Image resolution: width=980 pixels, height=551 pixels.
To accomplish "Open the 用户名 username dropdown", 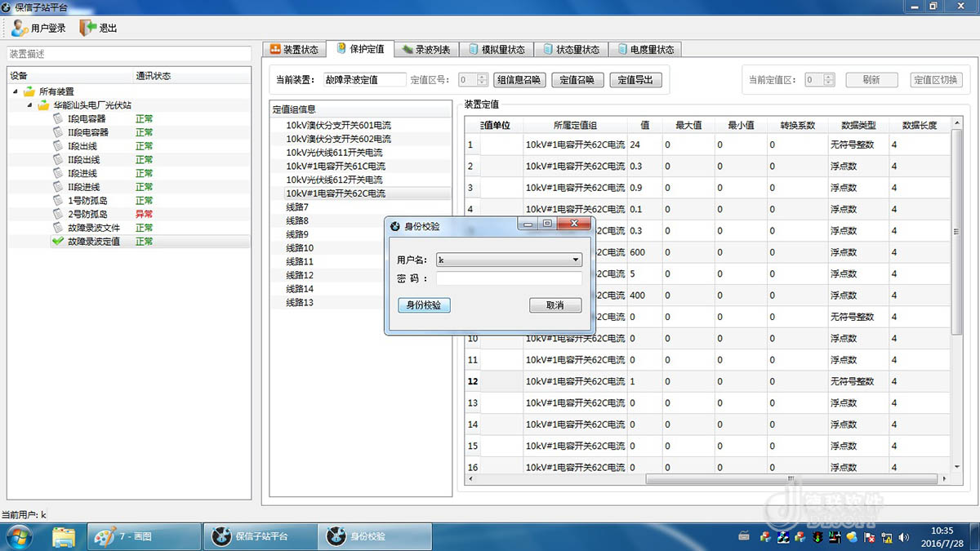I will tap(576, 260).
